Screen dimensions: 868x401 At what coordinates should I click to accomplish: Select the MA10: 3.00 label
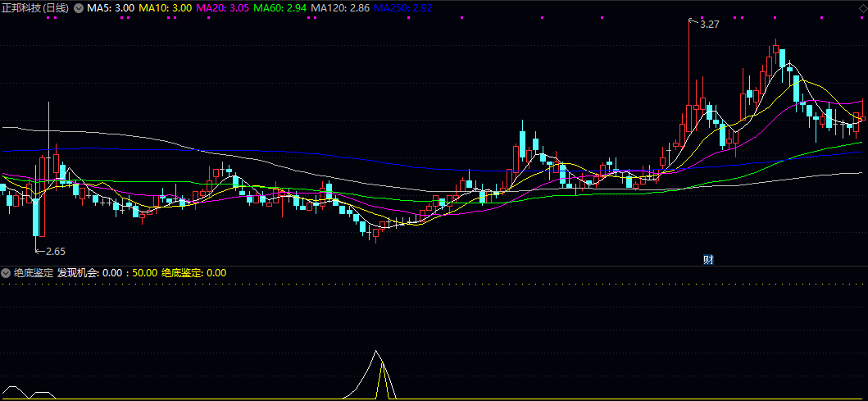coord(165,8)
